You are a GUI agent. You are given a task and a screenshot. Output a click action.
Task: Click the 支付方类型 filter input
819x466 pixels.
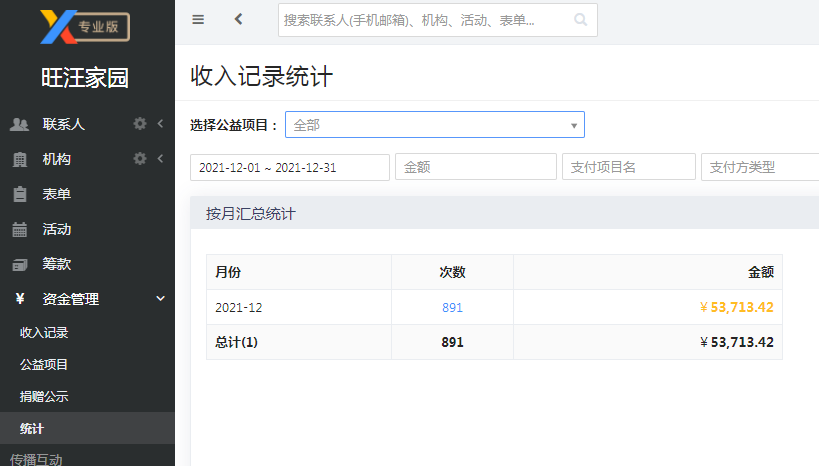coord(760,167)
